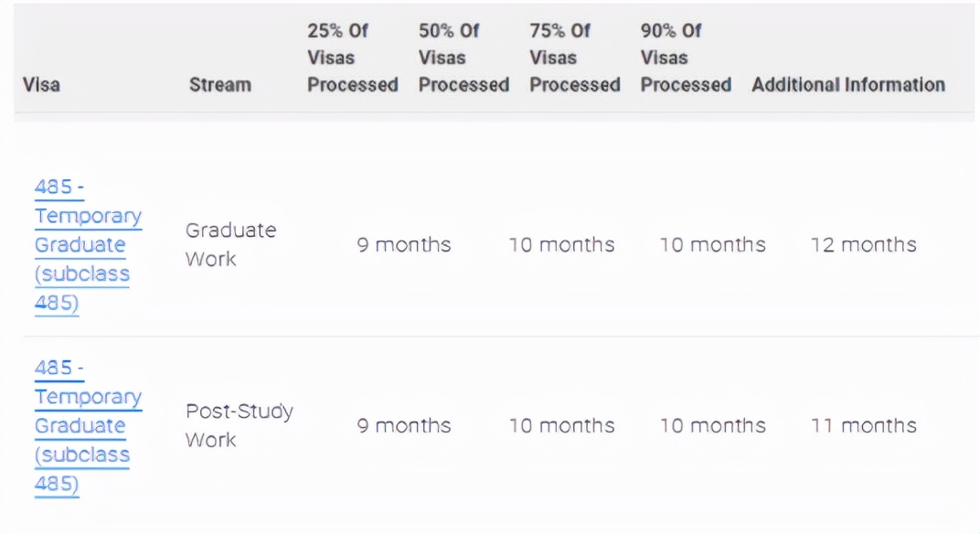
Task: Select the Graduate Work stream cell
Action: 230,244
